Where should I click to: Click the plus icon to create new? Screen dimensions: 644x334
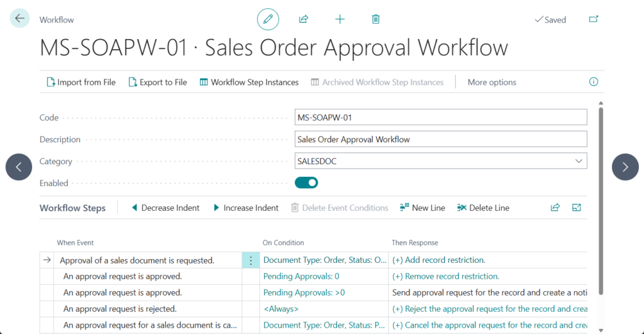(340, 19)
